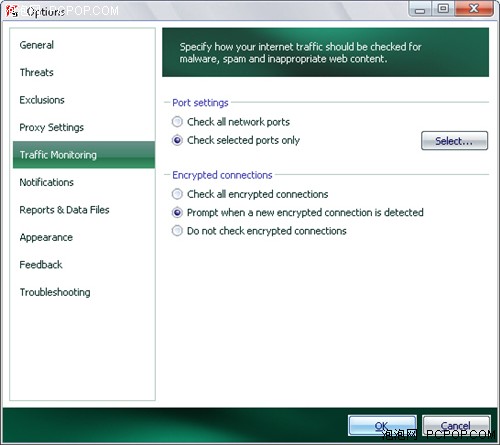This screenshot has width=500, height=445.
Task: Click the Kaspersky icon in title bar
Action: pos(12,11)
